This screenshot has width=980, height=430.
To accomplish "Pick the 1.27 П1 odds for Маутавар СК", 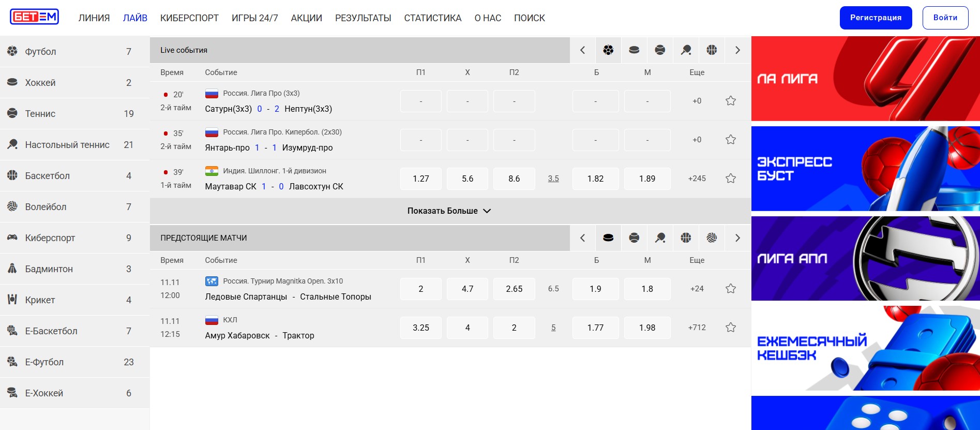I will 420,179.
